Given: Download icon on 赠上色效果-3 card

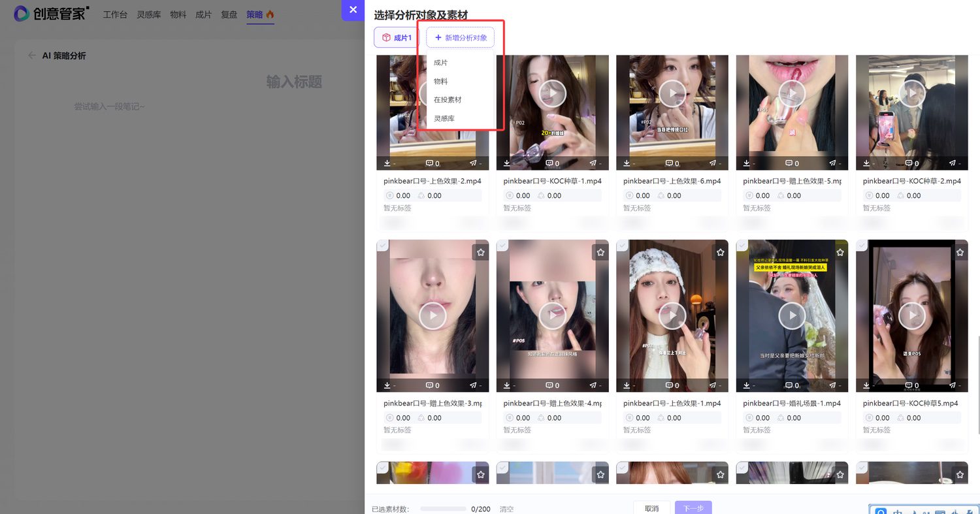Looking at the screenshot, I should pos(387,385).
